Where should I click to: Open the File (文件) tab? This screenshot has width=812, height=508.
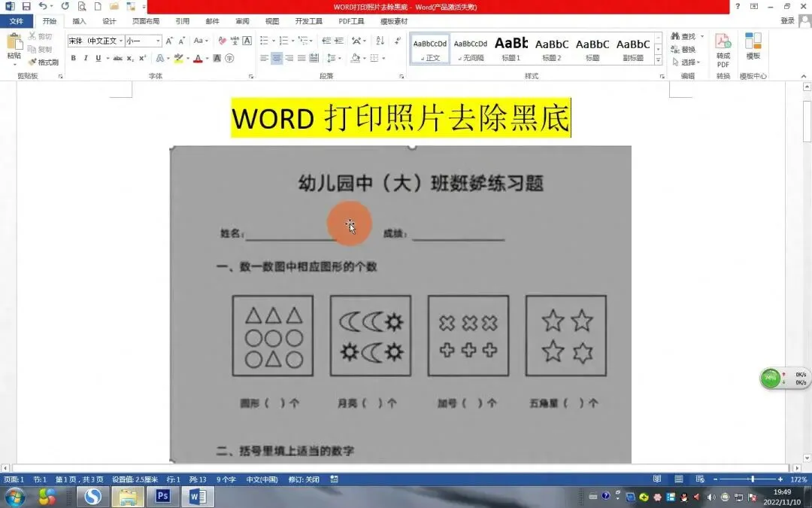(16, 21)
